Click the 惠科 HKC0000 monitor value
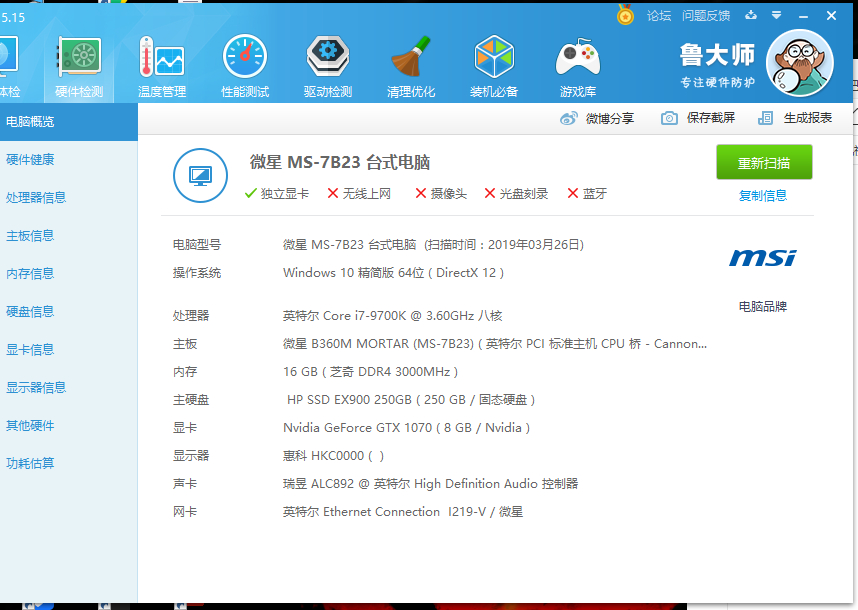 [x=333, y=456]
